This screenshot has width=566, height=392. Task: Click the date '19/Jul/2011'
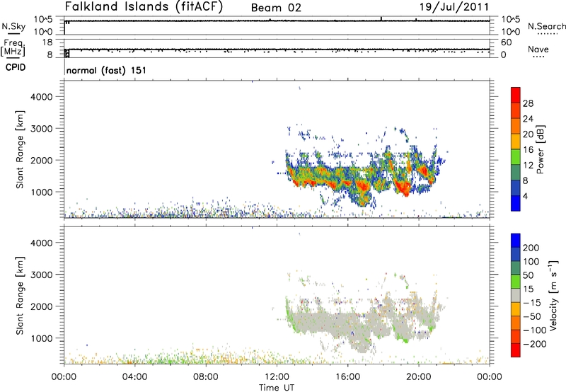(454, 7)
